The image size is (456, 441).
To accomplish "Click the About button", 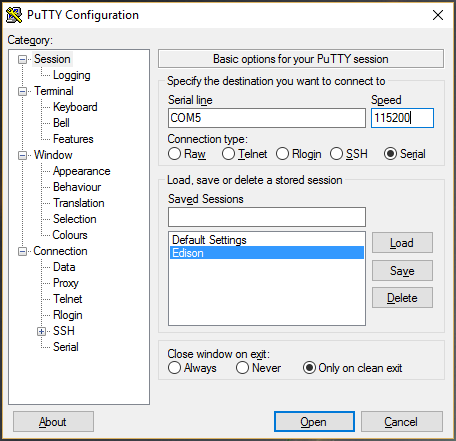I will tap(53, 422).
